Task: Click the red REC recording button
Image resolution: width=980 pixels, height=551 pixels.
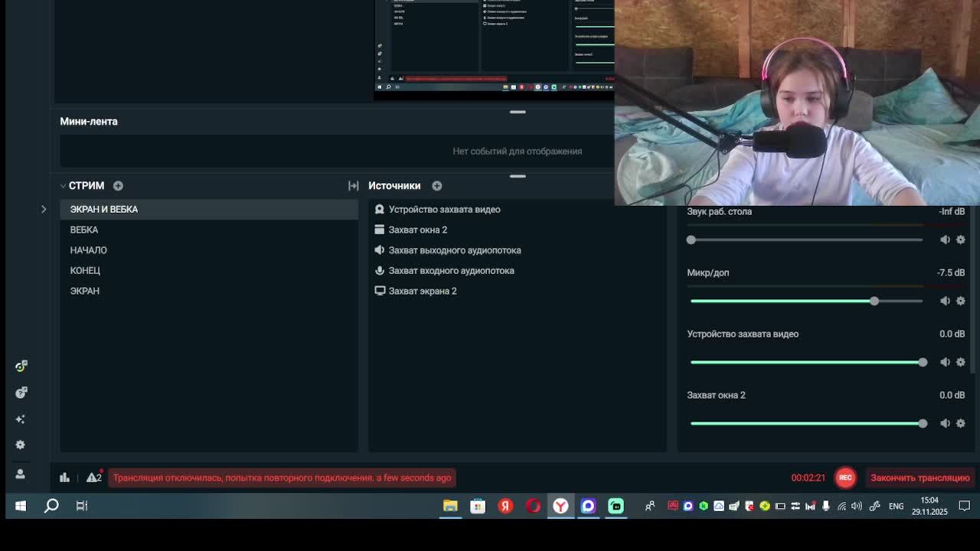Action: (x=845, y=478)
